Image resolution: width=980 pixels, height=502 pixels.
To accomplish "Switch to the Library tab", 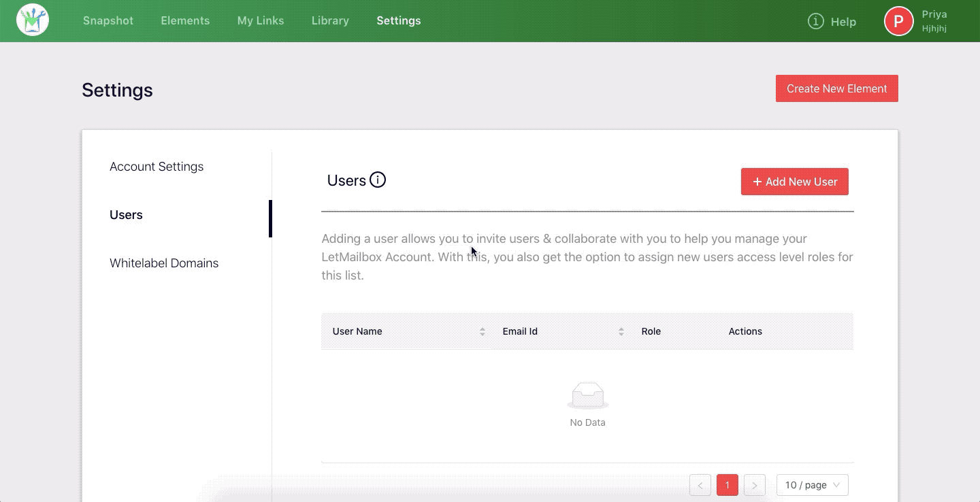I will 330,20.
